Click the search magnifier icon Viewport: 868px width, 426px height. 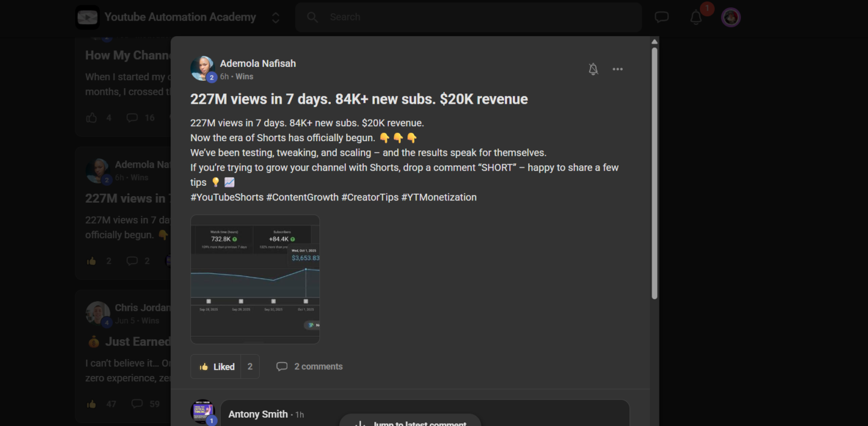click(x=312, y=17)
